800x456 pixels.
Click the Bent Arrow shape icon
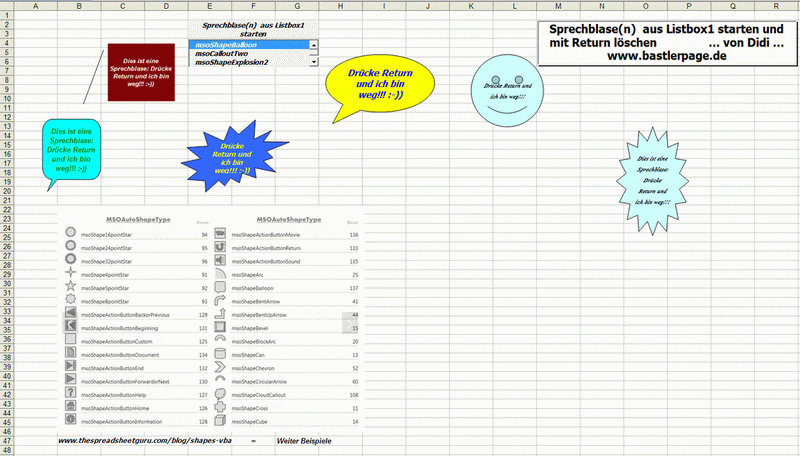220,299
